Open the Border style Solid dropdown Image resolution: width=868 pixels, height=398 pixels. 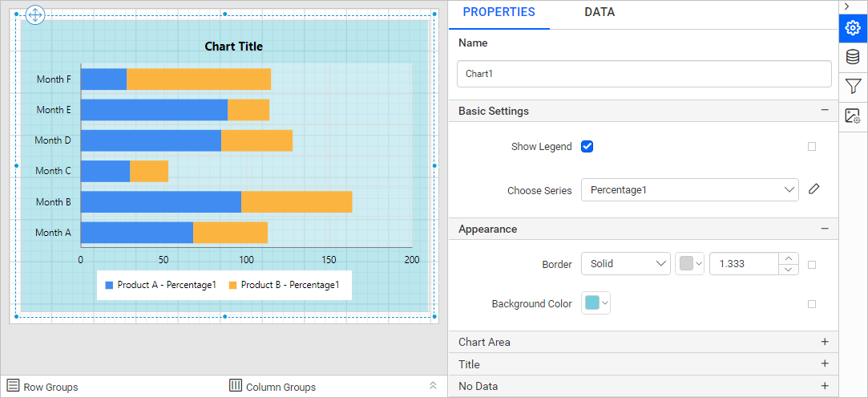click(x=625, y=264)
